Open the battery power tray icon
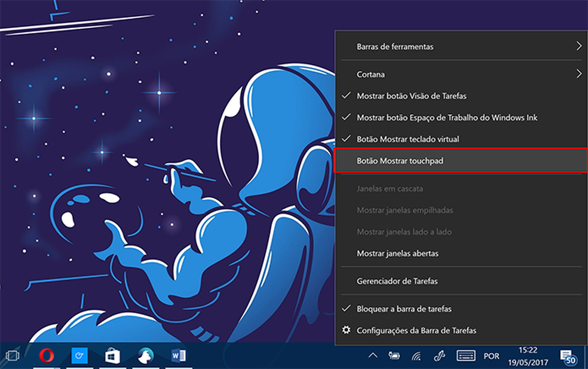 click(394, 355)
